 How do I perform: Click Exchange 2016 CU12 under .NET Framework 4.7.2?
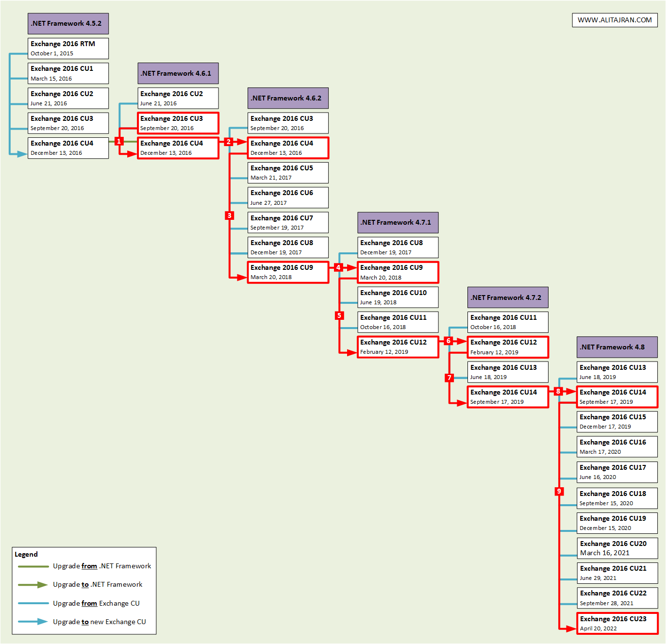(508, 347)
